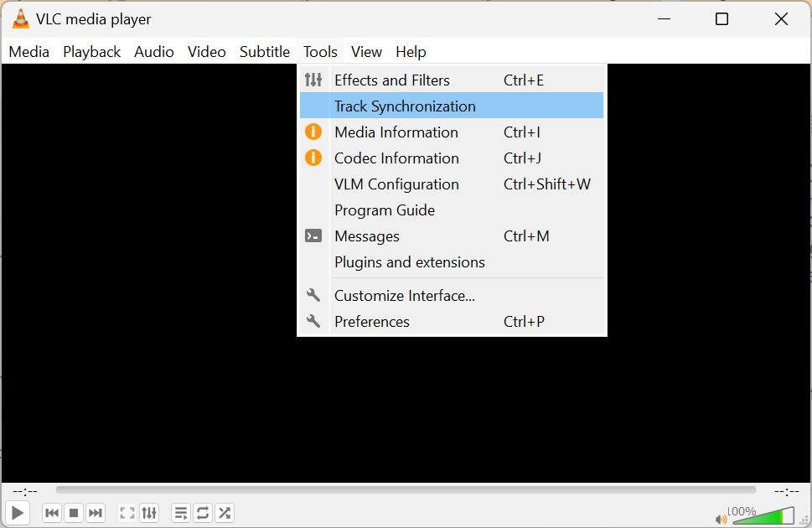Click the terminal icon next to Messages
This screenshot has height=528, width=812.
(x=313, y=236)
